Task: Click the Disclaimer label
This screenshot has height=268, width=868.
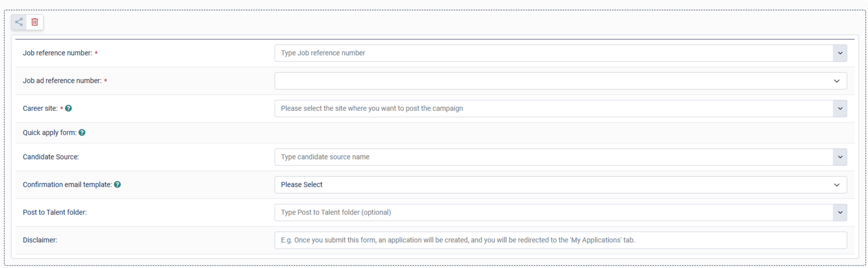Action: (x=40, y=240)
